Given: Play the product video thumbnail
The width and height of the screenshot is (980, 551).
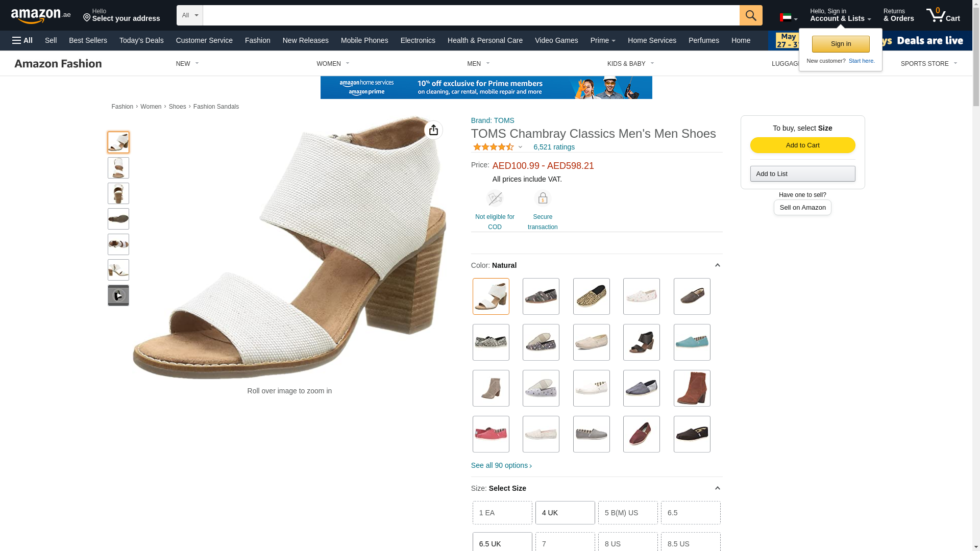Looking at the screenshot, I should coord(118,295).
